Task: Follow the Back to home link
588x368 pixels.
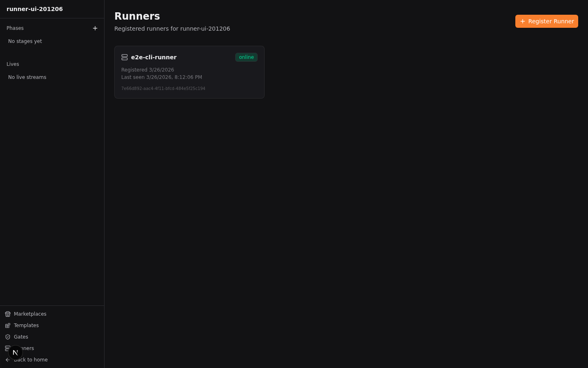Action: pyautogui.click(x=31, y=360)
